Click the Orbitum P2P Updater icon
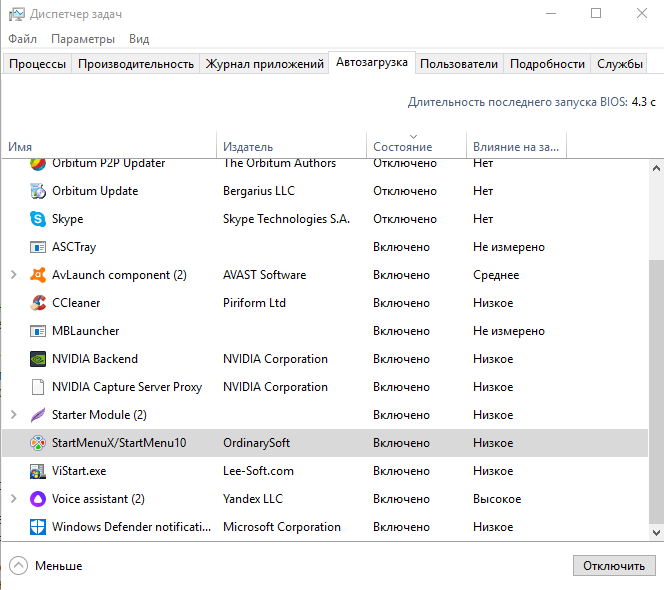The width and height of the screenshot is (664, 590). pos(38,163)
